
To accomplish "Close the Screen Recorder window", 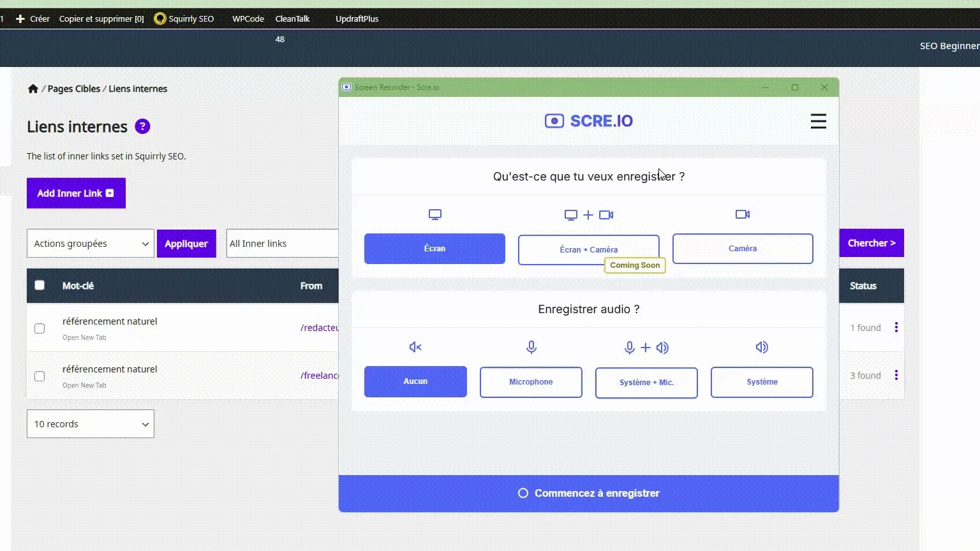I will pyautogui.click(x=824, y=87).
